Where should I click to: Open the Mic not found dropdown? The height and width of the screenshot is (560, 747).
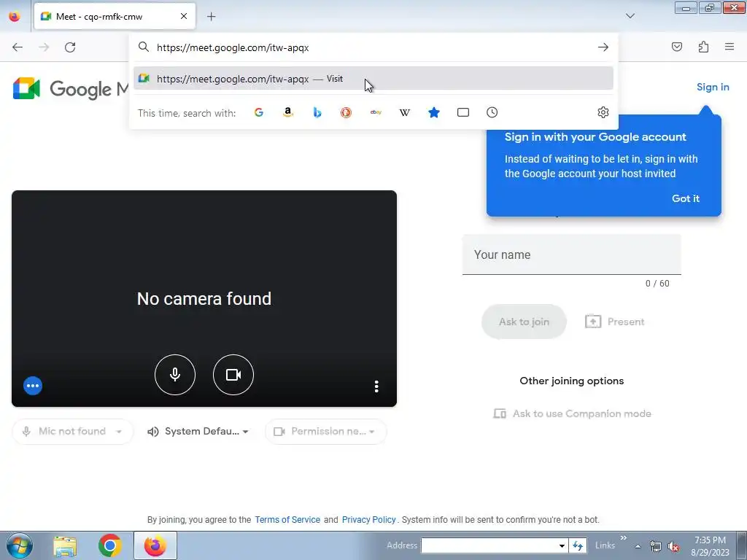(x=72, y=432)
